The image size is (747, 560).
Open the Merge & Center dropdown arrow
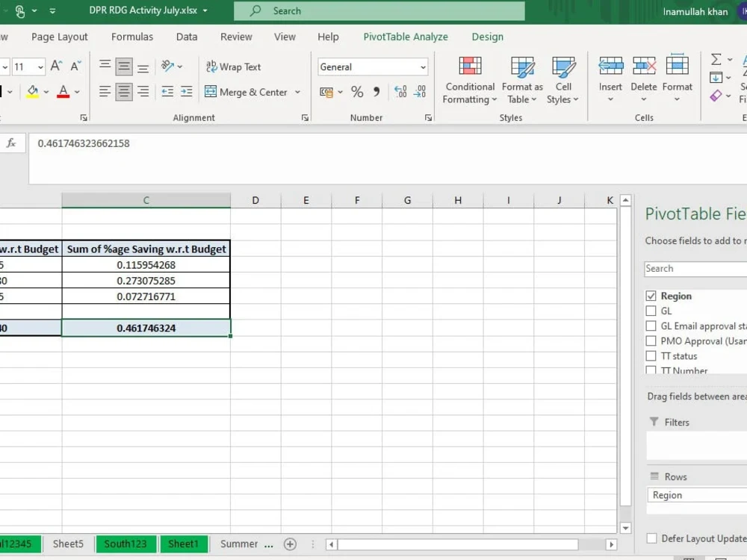(x=297, y=92)
